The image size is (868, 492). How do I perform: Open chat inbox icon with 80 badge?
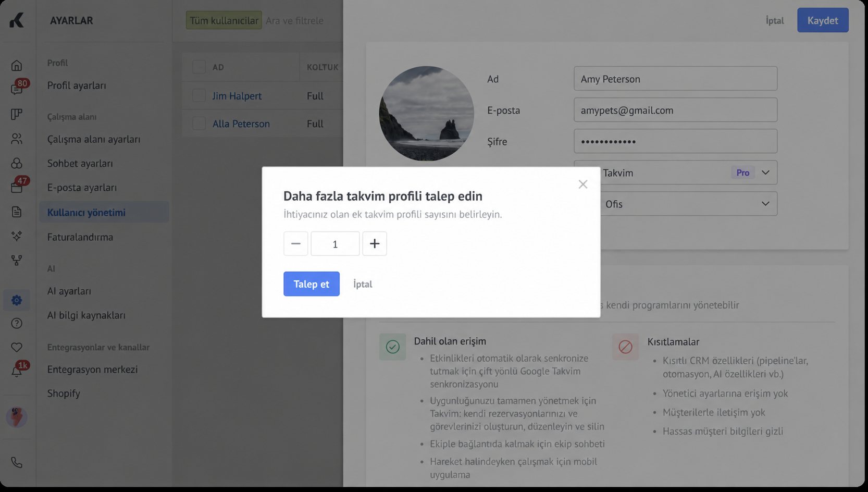[17, 89]
